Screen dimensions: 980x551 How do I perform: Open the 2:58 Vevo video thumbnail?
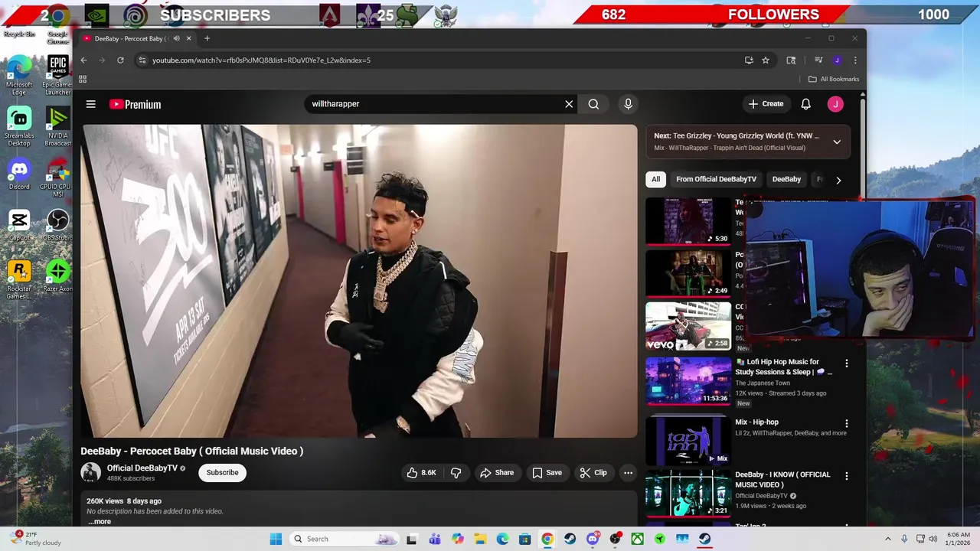[688, 325]
